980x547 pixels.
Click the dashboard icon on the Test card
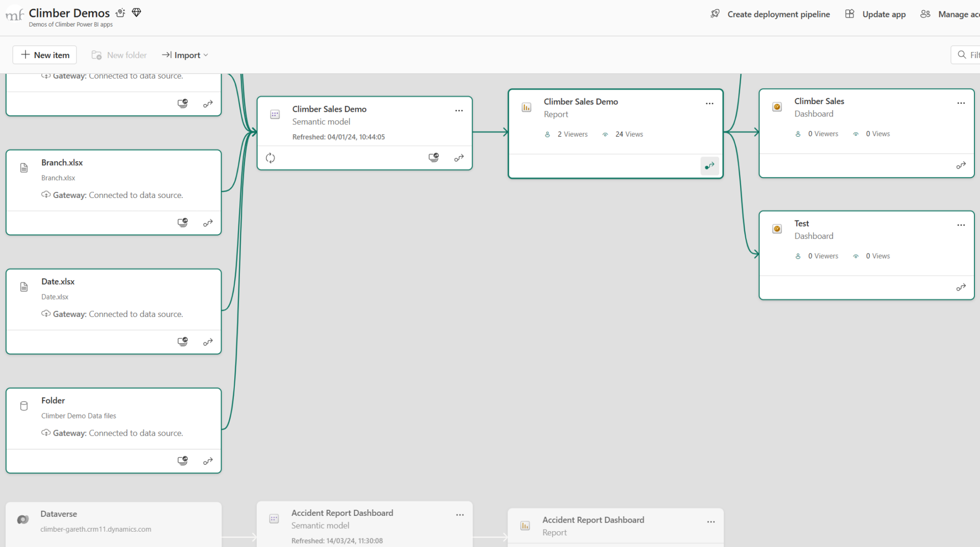coord(777,229)
